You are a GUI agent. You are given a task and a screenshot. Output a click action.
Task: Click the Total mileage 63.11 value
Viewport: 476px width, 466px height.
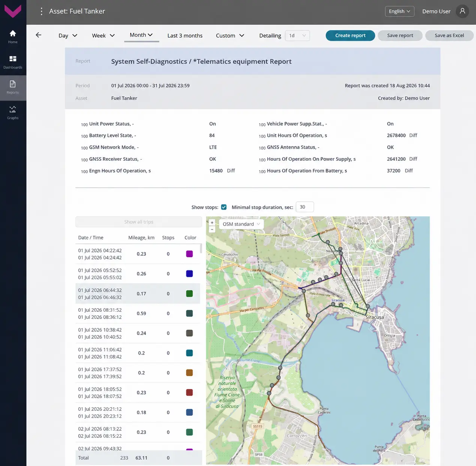click(141, 458)
